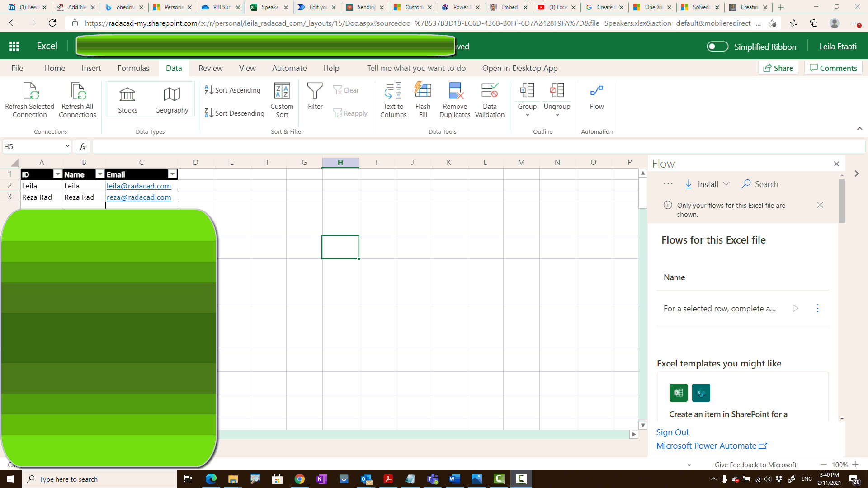Click the Share button
This screenshot has height=488, width=868.
pyautogui.click(x=778, y=68)
